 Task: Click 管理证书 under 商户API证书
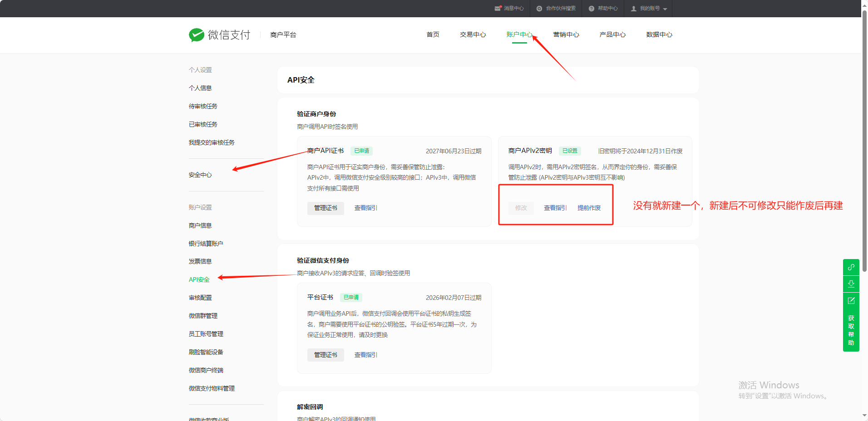pos(325,208)
